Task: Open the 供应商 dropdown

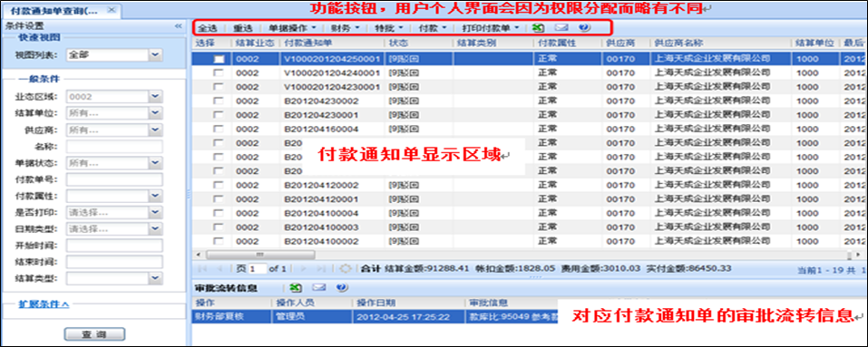Action: pyautogui.click(x=156, y=130)
